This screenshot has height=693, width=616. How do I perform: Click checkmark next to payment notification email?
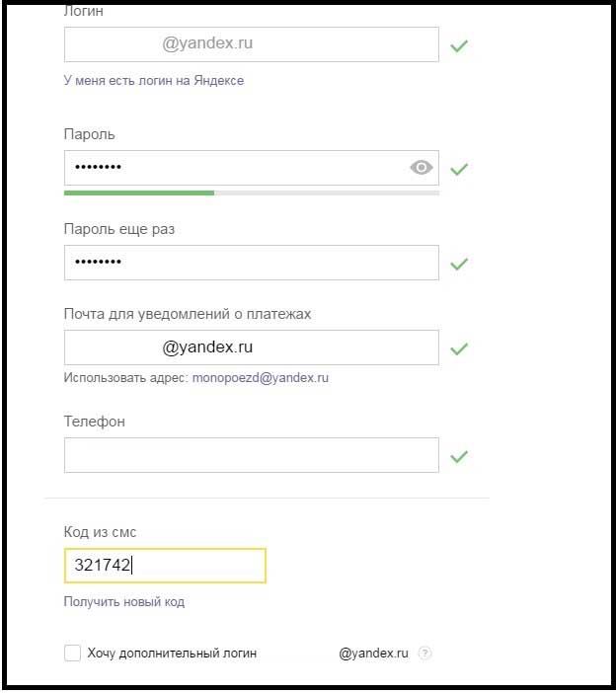[459, 348]
